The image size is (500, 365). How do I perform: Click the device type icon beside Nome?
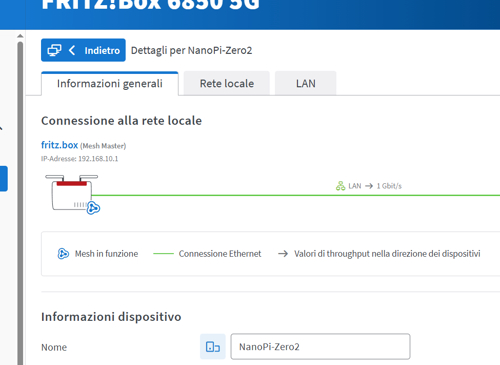[213, 347]
